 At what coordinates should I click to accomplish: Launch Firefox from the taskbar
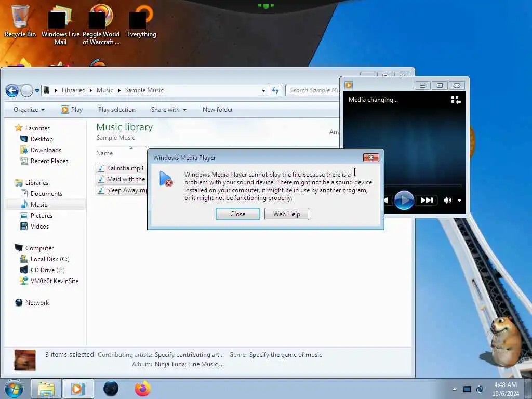(143, 389)
